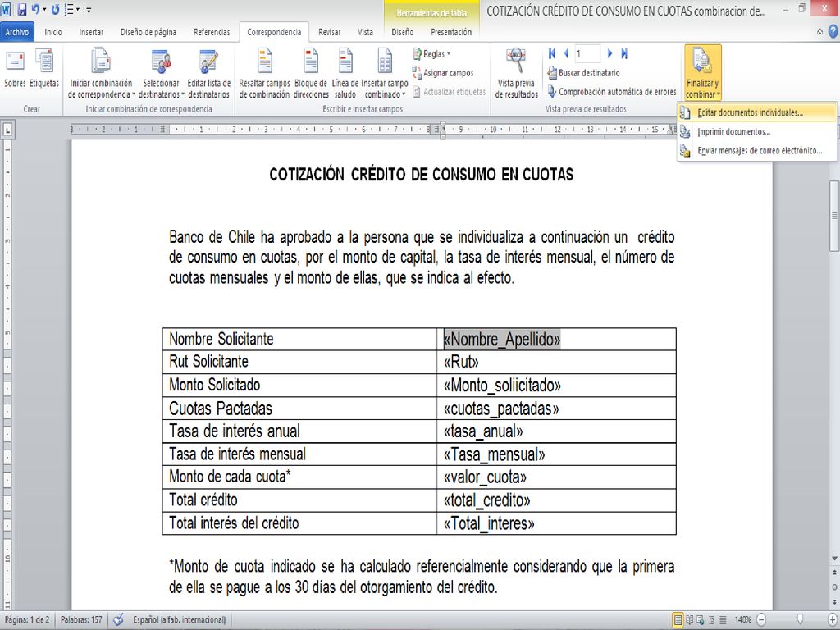Click the ruler tab selector box

(x=7, y=130)
